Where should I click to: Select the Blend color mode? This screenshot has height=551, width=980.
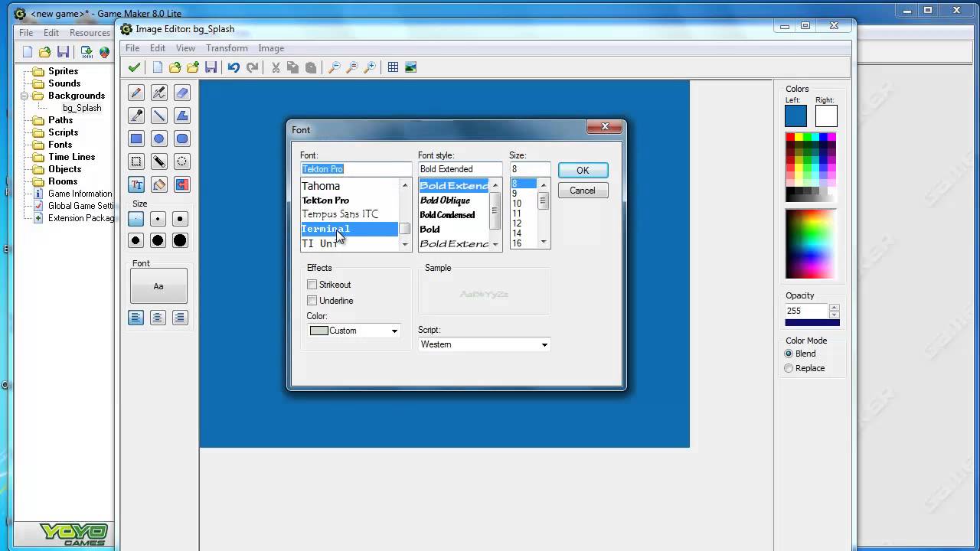(789, 354)
